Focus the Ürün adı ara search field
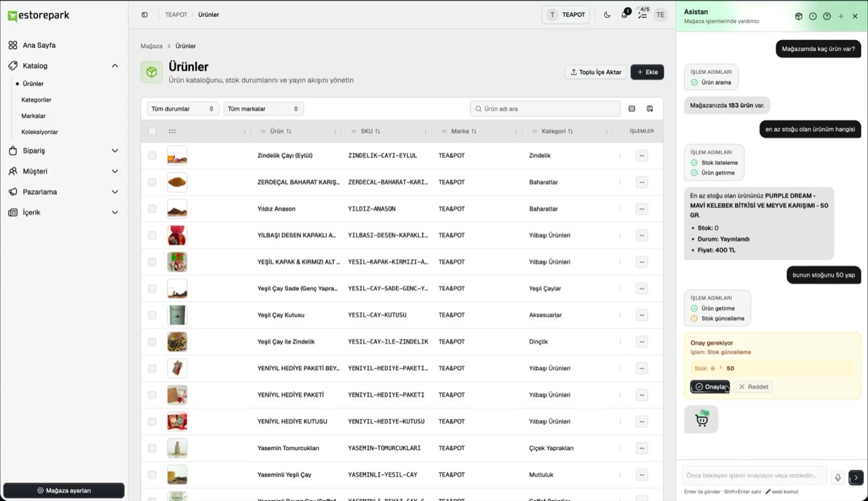The height and width of the screenshot is (501, 868). tap(545, 108)
